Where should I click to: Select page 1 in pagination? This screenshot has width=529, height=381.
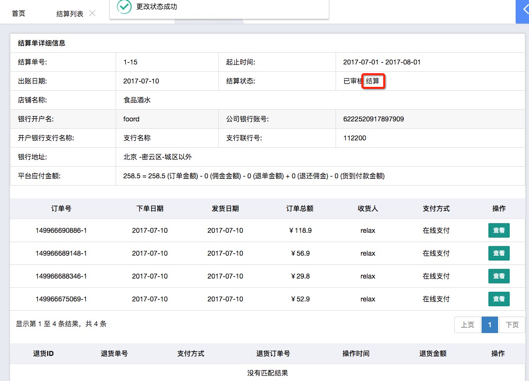tap(490, 325)
